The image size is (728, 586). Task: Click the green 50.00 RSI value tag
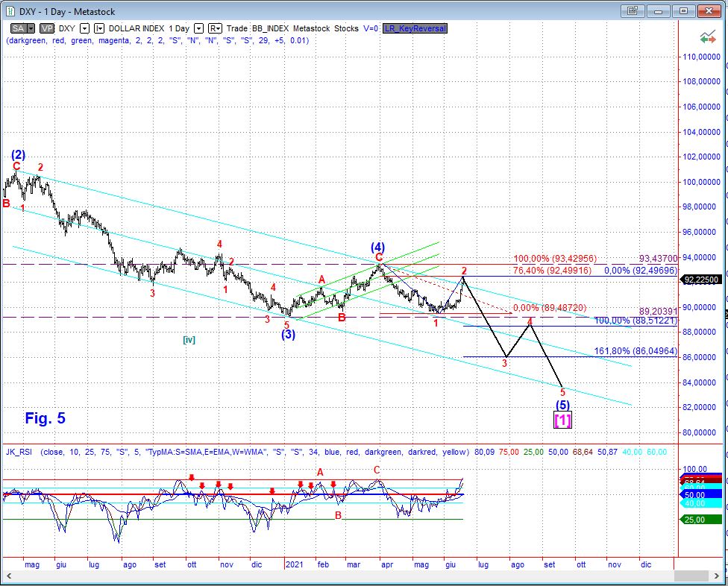(x=695, y=495)
